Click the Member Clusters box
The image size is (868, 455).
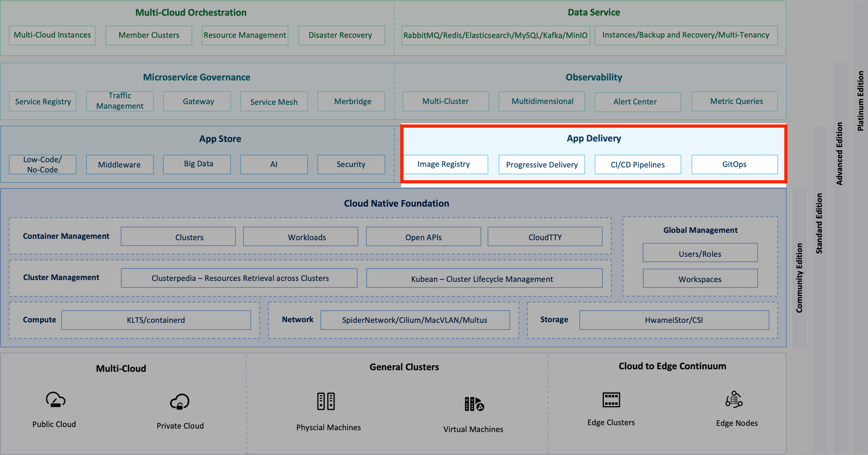point(149,35)
